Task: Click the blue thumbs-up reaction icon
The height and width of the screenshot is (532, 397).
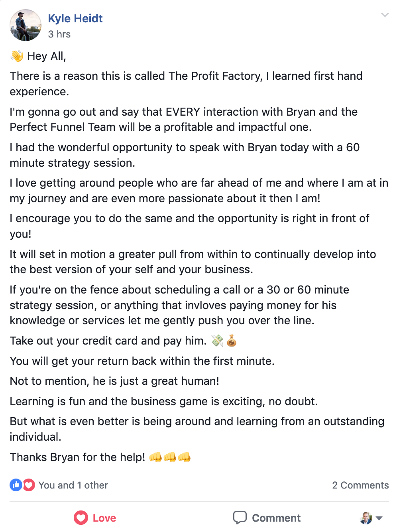Action: point(16,485)
